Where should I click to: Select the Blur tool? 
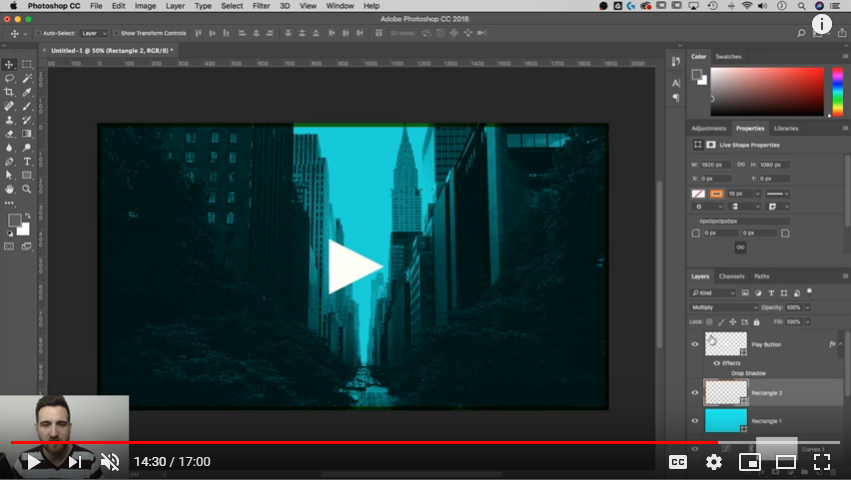[9, 148]
